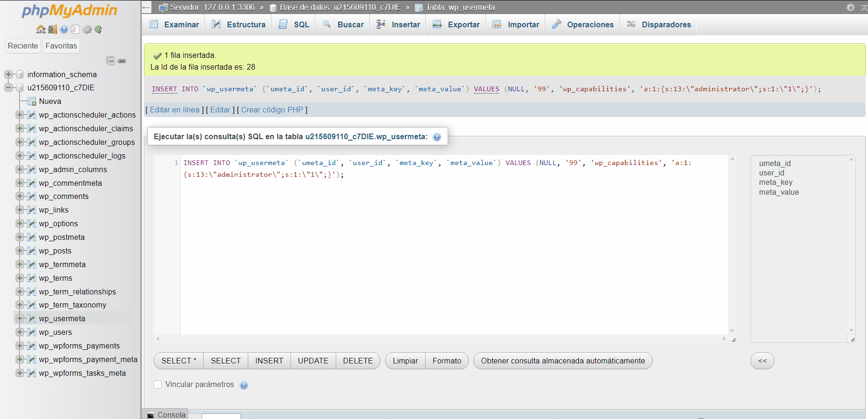Viewport: 868px width, 419px height.
Task: Click the navigation panel settings gear
Action: [x=87, y=30]
